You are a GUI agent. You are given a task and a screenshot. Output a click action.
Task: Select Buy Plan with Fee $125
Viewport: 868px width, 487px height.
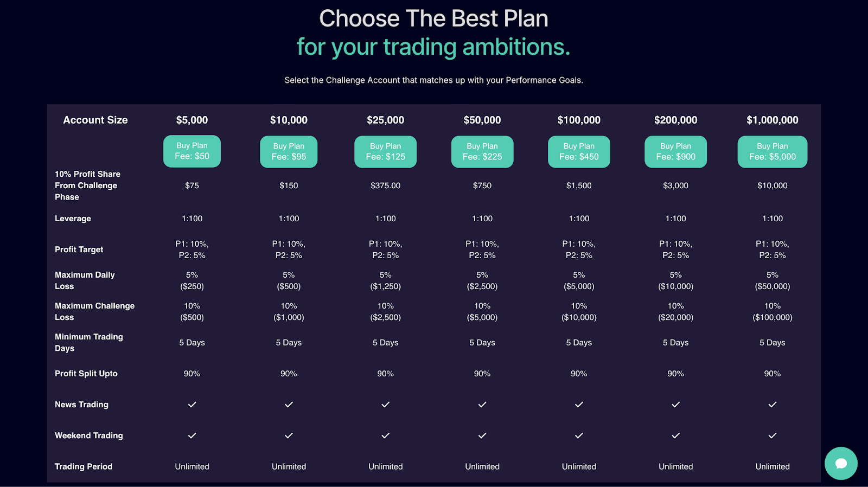[386, 152]
